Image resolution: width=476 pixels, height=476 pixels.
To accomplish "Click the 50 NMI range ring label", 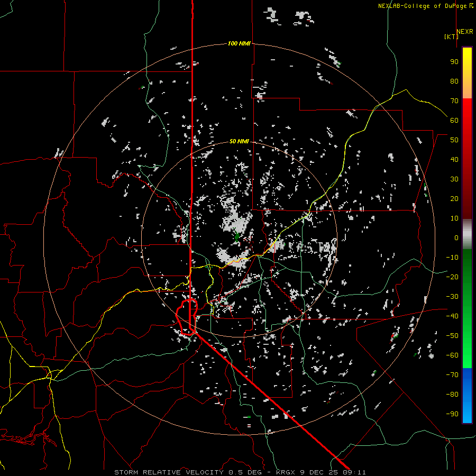I will click(x=239, y=141).
